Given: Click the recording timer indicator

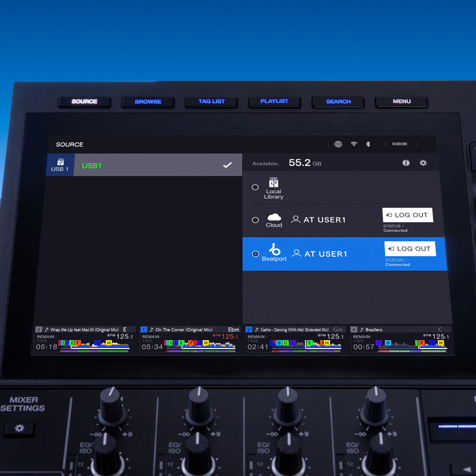Looking at the screenshot, I should click(x=396, y=144).
